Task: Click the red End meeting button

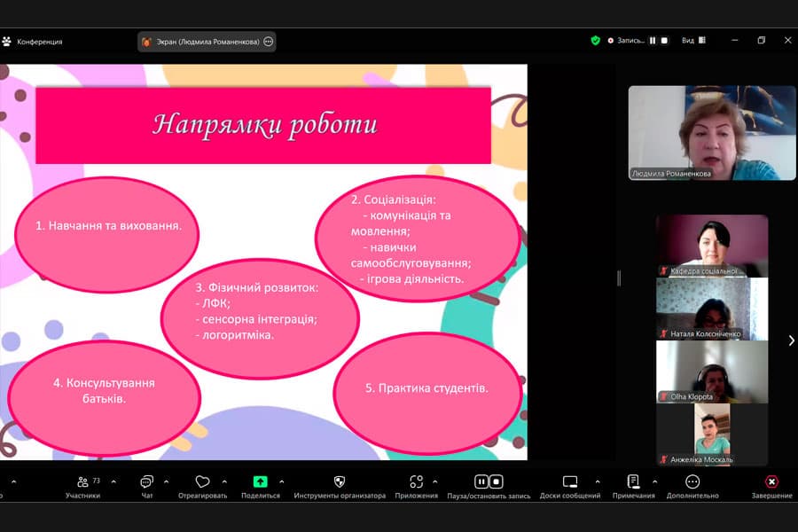Action: pyautogui.click(x=772, y=487)
